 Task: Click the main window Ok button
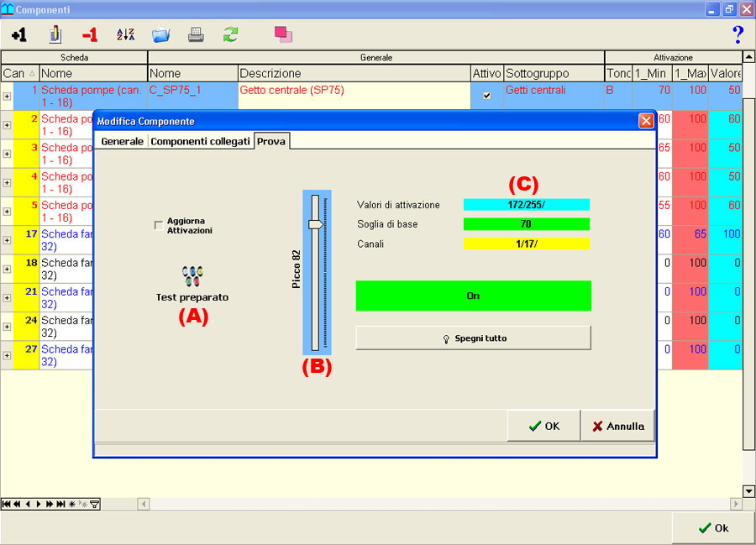tap(713, 528)
